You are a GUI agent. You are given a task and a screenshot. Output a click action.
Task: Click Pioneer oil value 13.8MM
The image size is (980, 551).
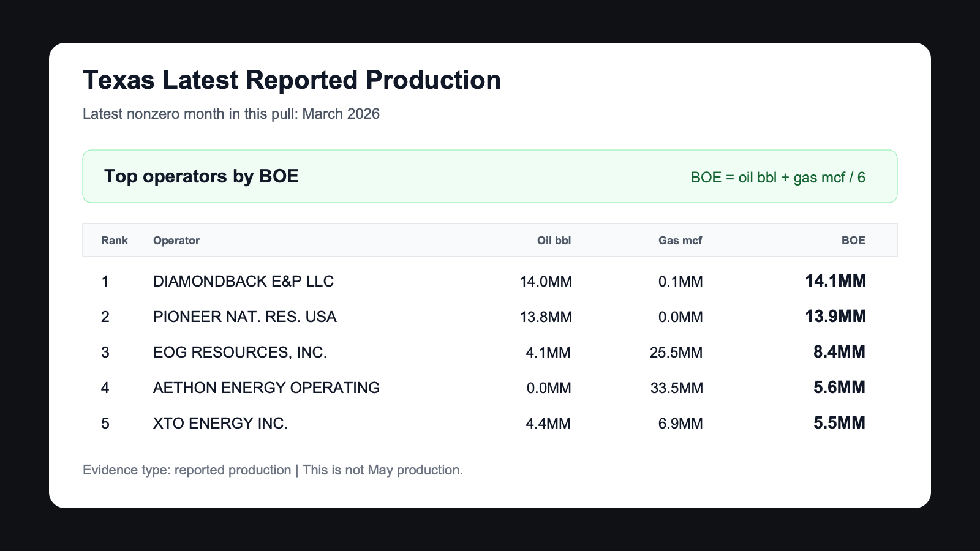coord(546,317)
